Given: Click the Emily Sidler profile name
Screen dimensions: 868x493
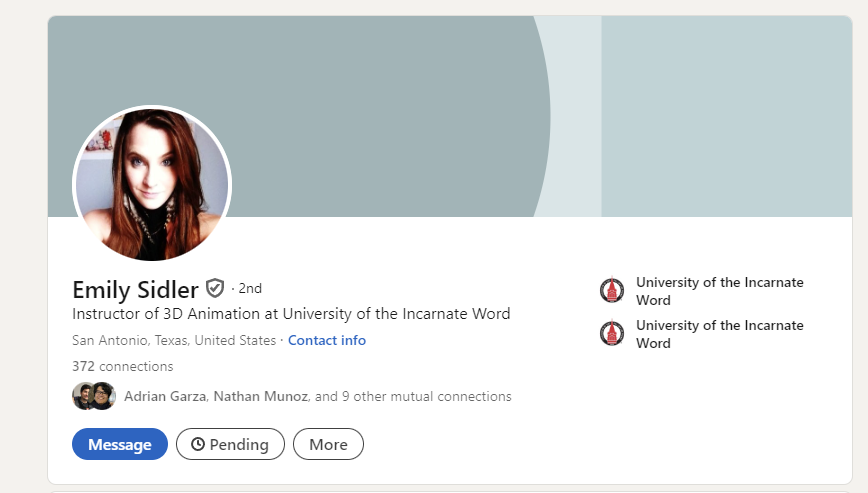Looking at the screenshot, I should click(x=135, y=289).
